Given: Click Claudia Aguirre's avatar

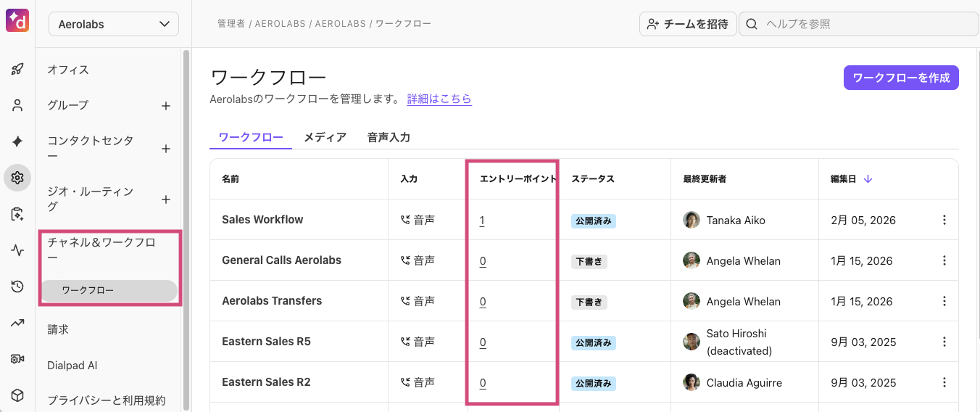Looking at the screenshot, I should 692,382.
